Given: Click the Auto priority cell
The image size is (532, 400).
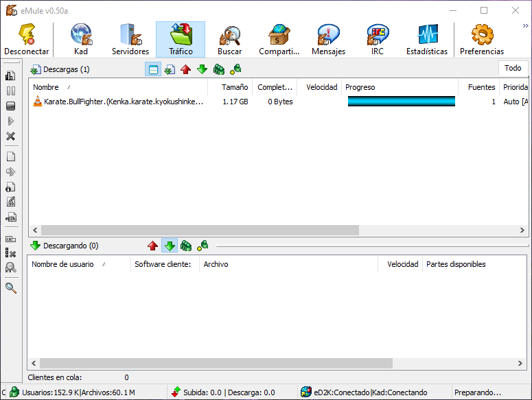Looking at the screenshot, I should [x=516, y=102].
